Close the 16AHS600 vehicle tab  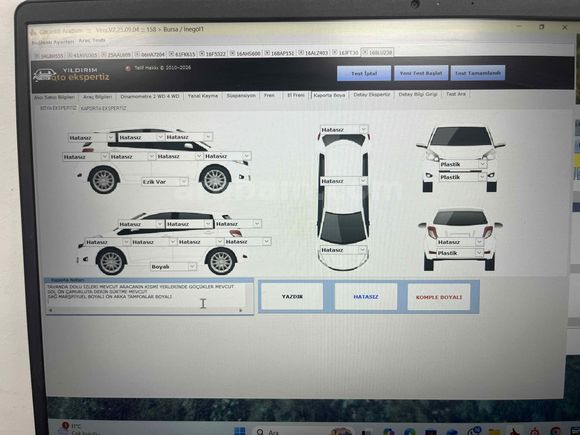click(x=232, y=53)
